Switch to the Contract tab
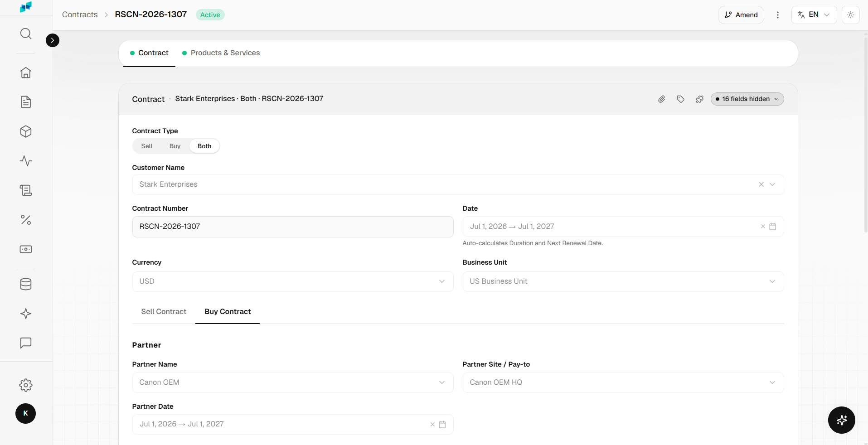This screenshot has height=445, width=868. click(x=149, y=53)
